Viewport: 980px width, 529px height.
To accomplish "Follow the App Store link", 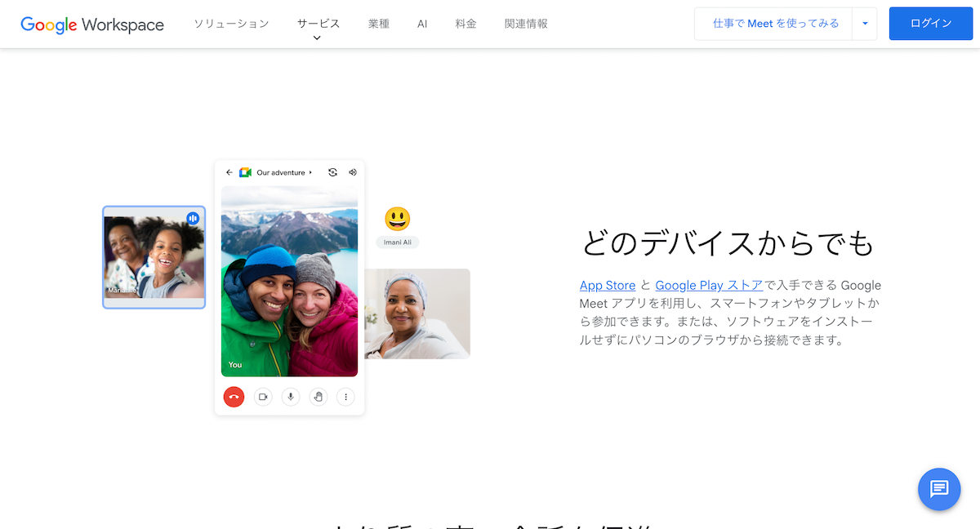I will (x=608, y=285).
